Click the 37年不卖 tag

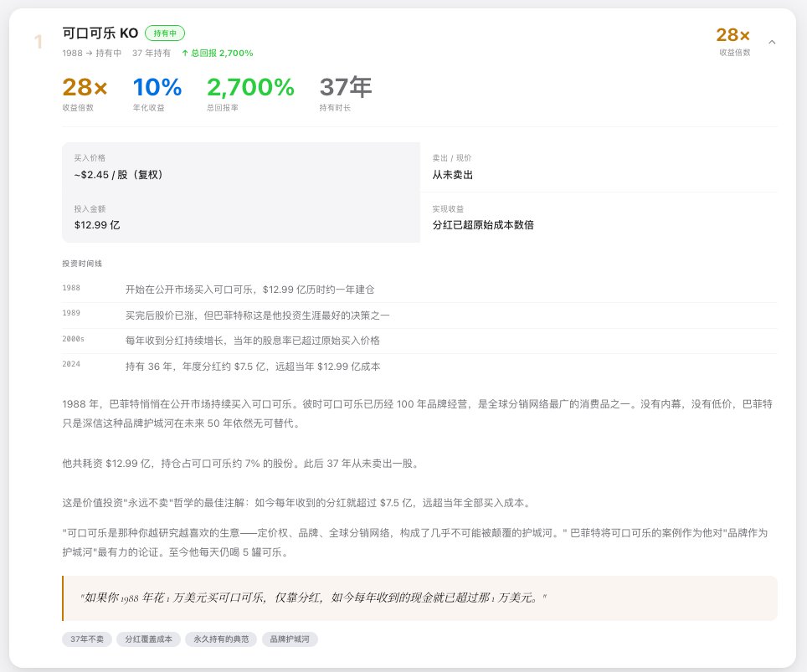pyautogui.click(x=87, y=639)
